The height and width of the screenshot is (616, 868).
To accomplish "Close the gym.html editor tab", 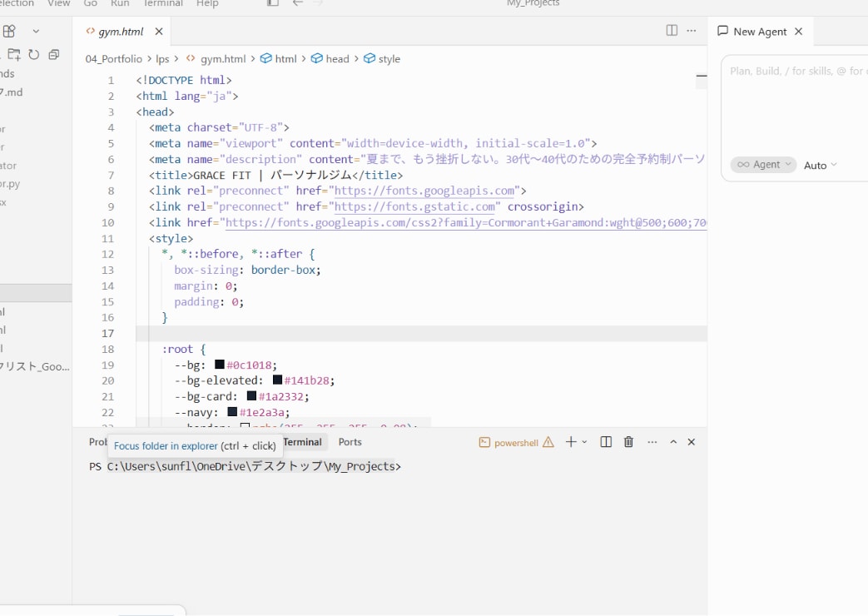I will pos(159,32).
